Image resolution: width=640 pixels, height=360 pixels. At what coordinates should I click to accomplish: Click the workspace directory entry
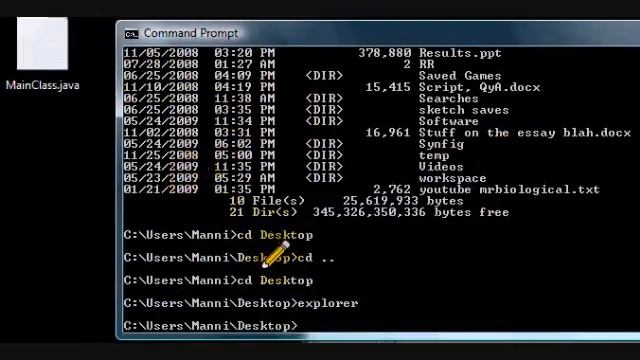coord(452,178)
